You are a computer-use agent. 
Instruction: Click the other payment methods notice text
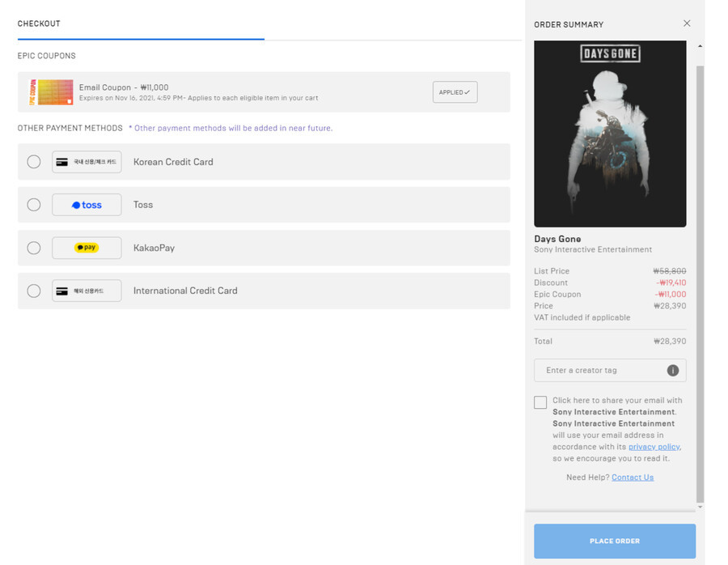pyautogui.click(x=231, y=128)
